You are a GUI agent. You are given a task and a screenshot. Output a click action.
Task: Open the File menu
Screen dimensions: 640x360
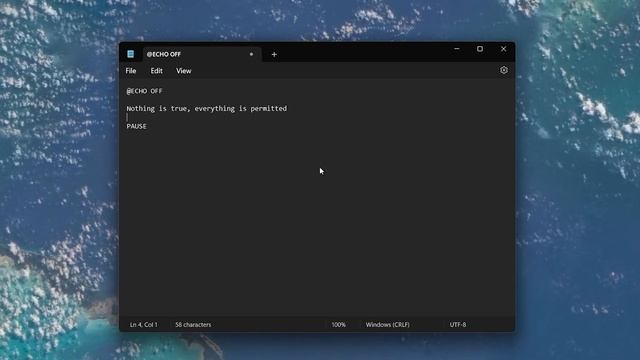point(131,71)
